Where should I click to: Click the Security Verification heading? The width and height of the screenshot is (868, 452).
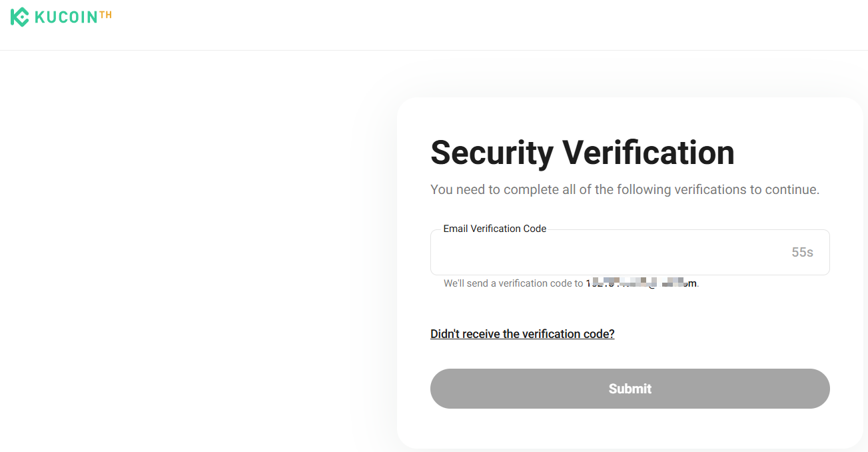(x=582, y=153)
